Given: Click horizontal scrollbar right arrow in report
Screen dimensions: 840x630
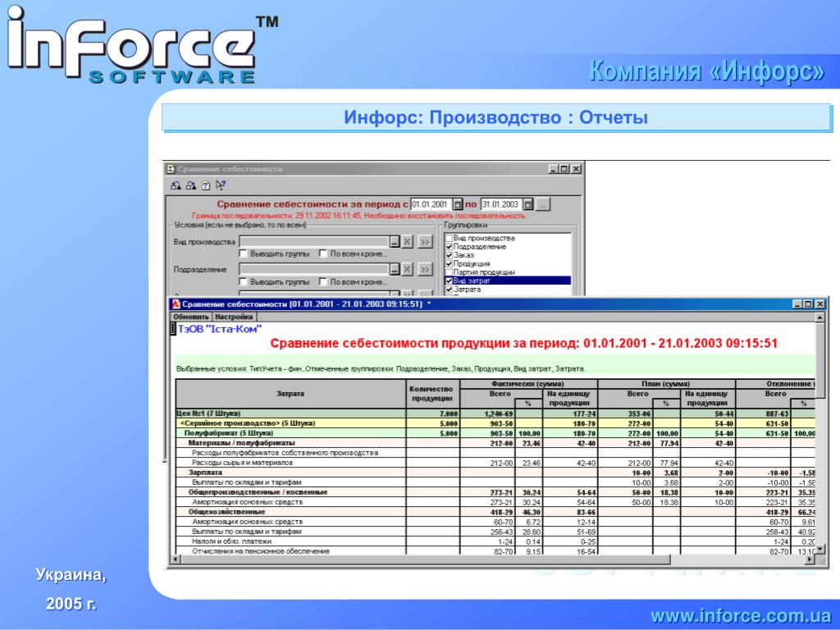Looking at the screenshot, I should pyautogui.click(x=810, y=559).
